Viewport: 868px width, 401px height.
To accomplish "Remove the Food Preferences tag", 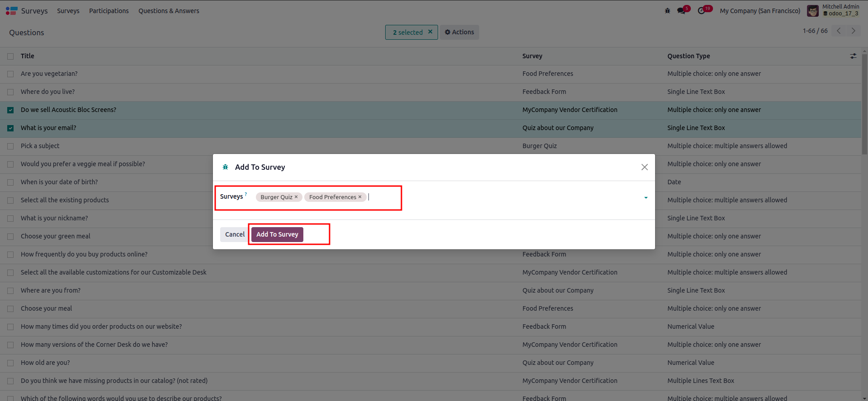I will coord(360,197).
